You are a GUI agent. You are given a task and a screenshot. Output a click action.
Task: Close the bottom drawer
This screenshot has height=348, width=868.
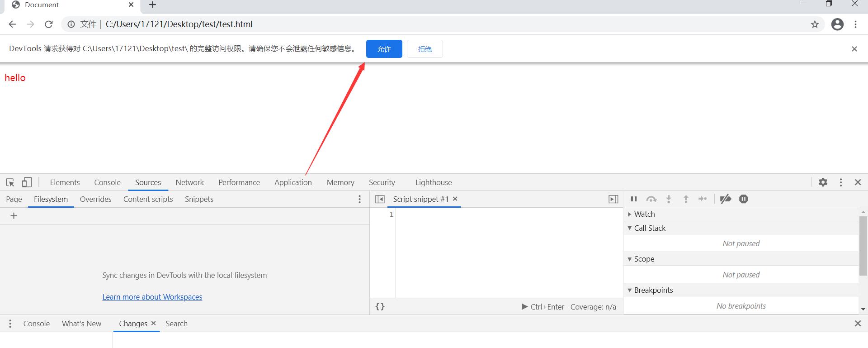(858, 324)
